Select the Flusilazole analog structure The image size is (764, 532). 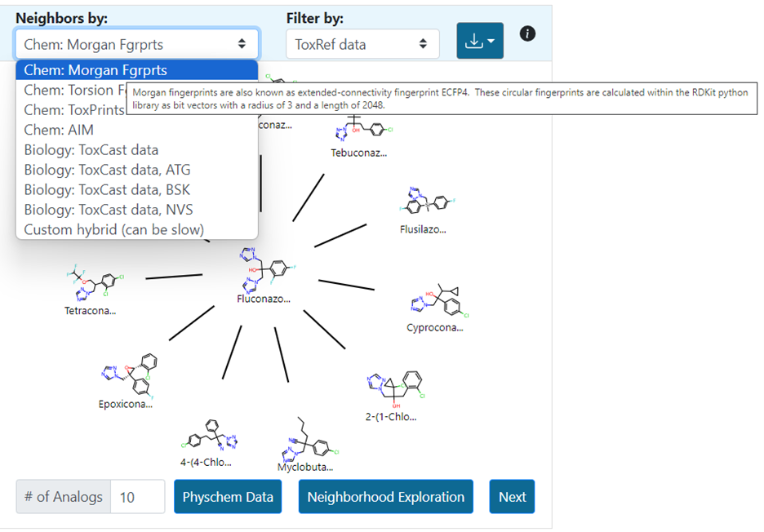click(x=426, y=201)
